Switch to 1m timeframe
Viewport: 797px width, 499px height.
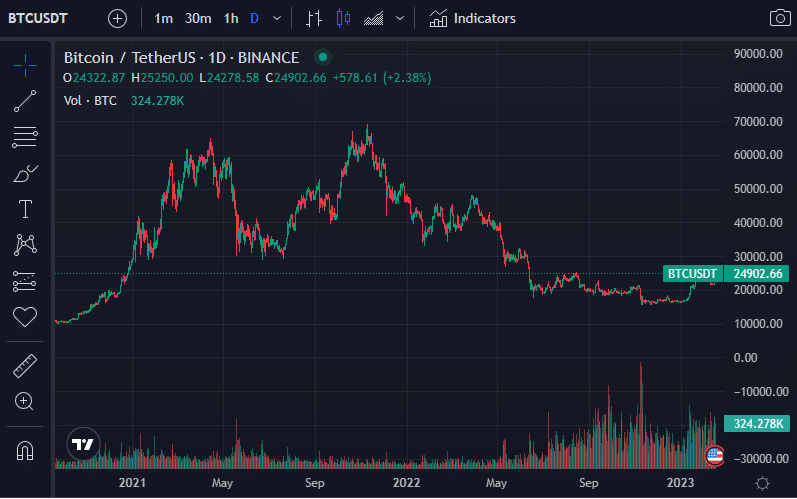[163, 19]
